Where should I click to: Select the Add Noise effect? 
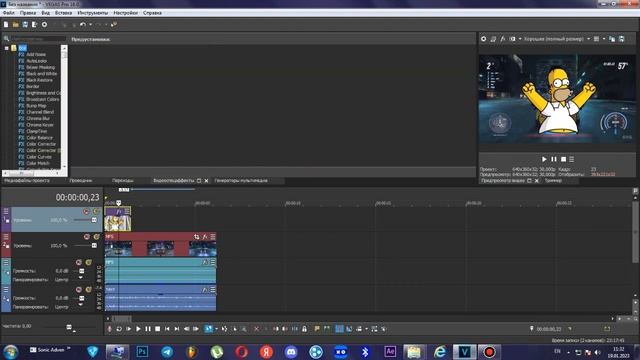[x=36, y=54]
